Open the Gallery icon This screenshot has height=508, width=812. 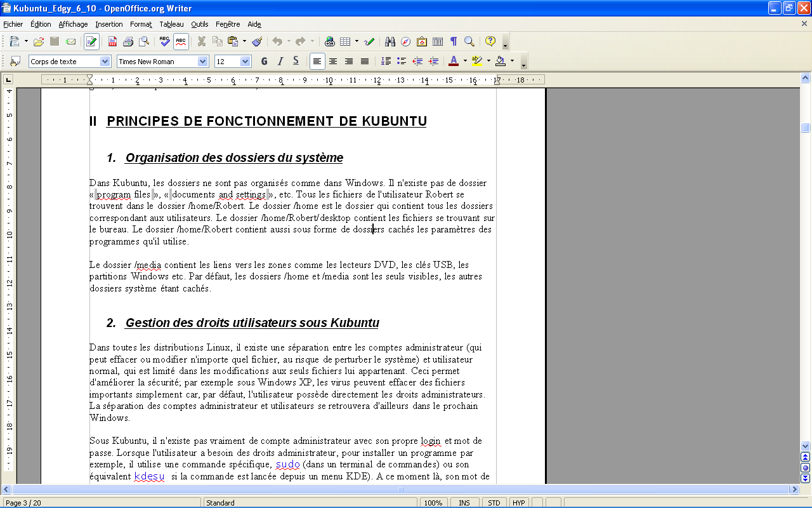[x=422, y=41]
